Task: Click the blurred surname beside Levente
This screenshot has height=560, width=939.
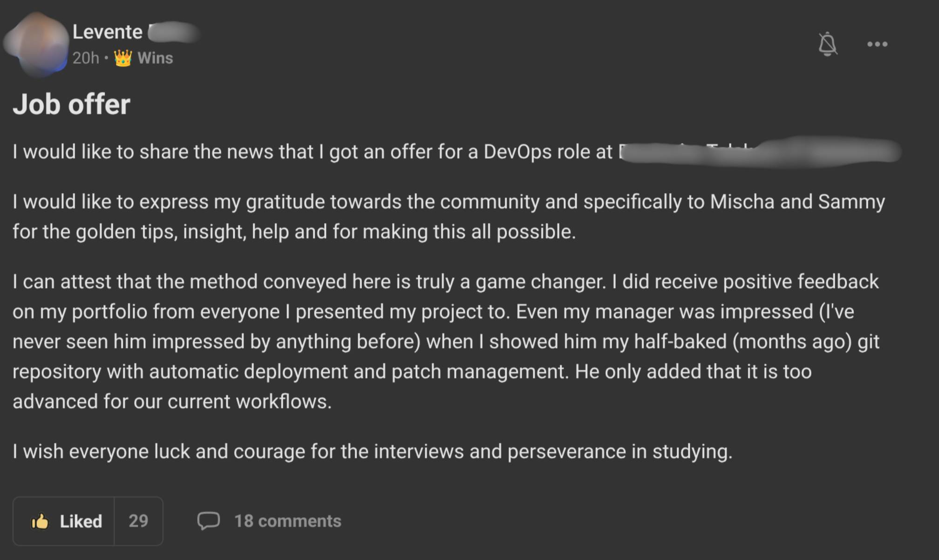Action: click(x=173, y=32)
